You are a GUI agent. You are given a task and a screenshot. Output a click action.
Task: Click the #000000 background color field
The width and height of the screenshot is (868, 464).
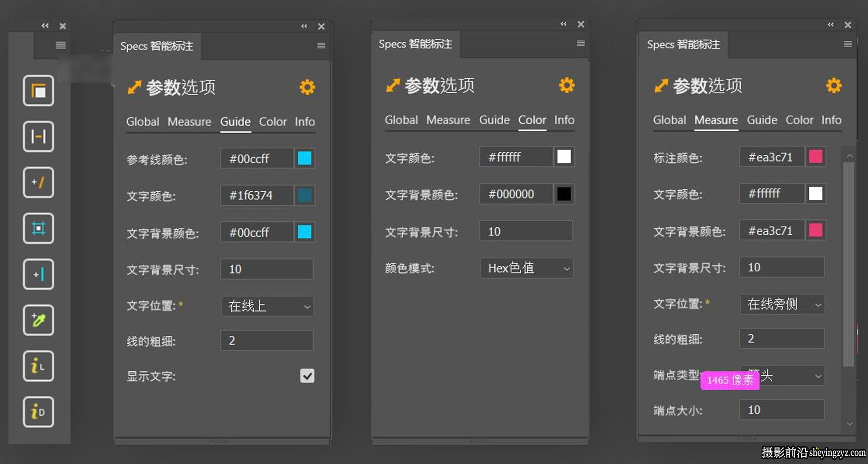tap(516, 194)
